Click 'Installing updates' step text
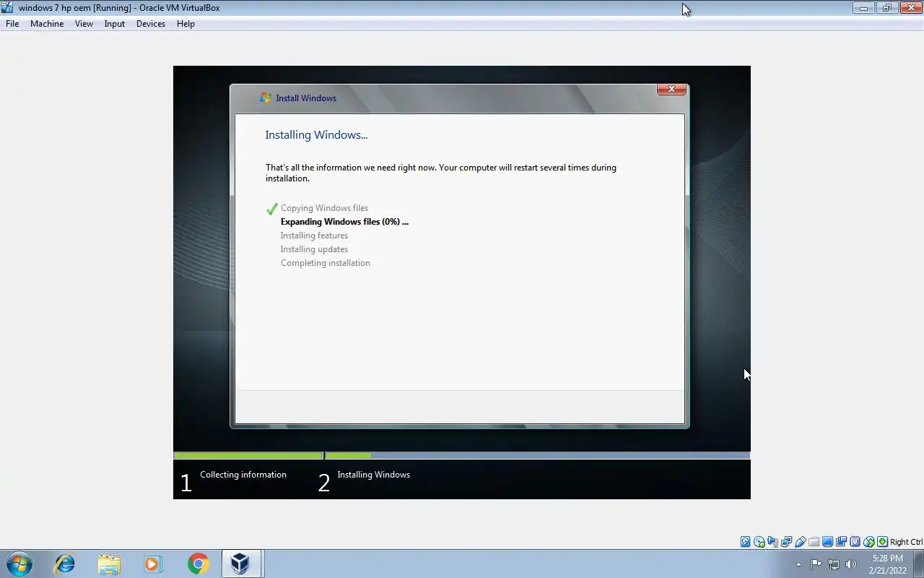 point(314,249)
